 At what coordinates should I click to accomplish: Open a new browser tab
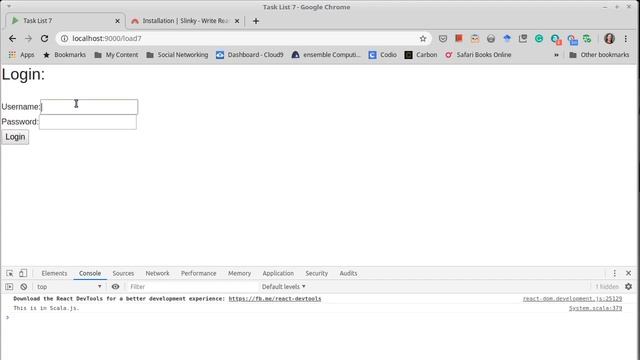[x=256, y=21]
